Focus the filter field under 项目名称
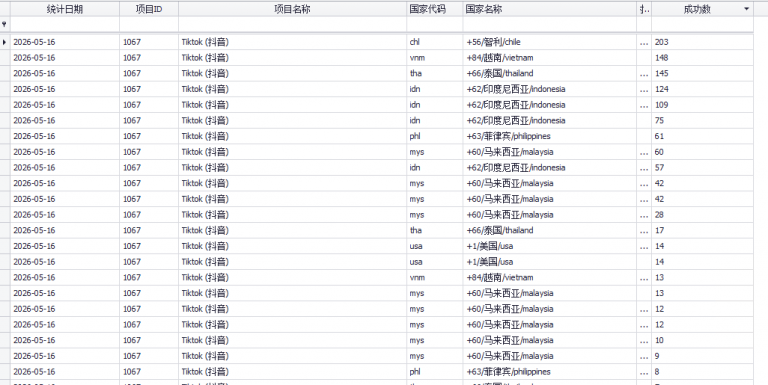768x385 pixels. (292, 24)
